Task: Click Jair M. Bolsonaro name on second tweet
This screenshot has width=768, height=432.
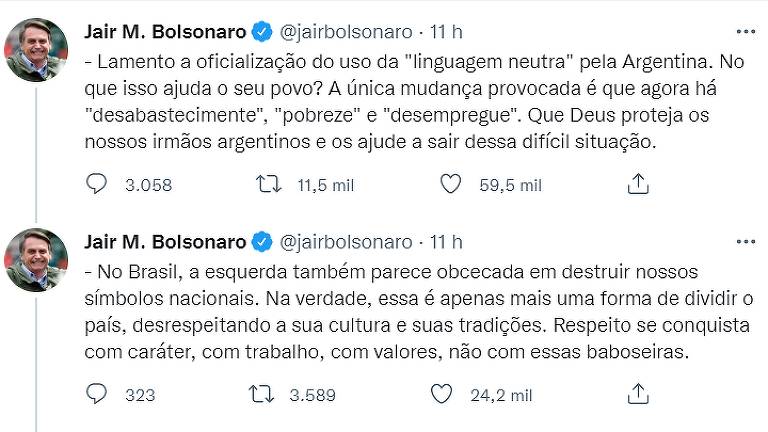Action: pyautogui.click(x=166, y=242)
